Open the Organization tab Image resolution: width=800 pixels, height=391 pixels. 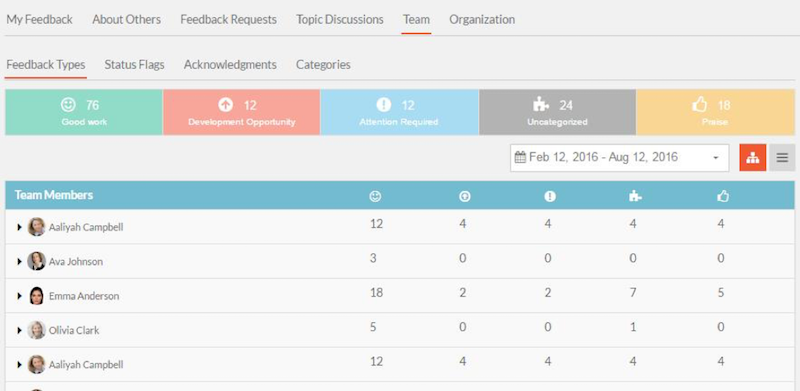tap(482, 19)
